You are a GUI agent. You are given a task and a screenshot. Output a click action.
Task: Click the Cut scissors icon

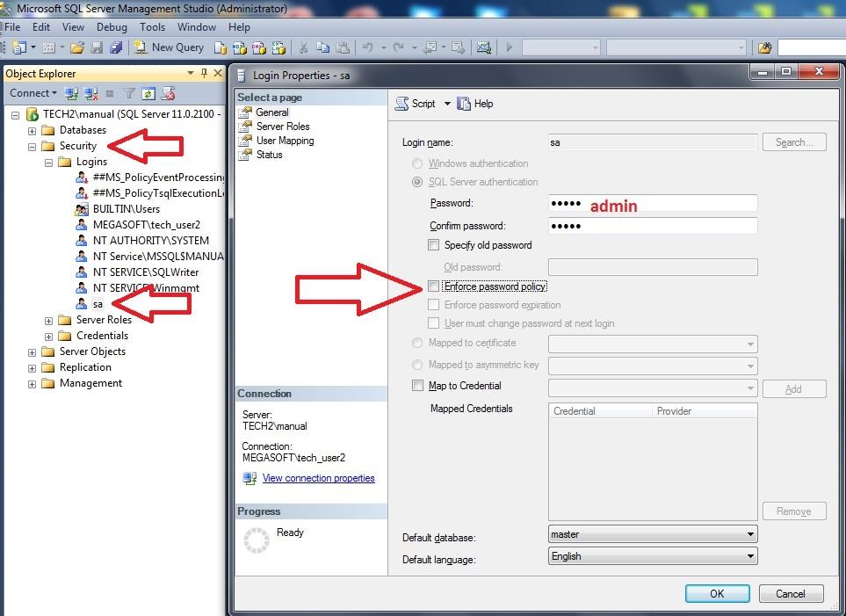click(x=304, y=47)
